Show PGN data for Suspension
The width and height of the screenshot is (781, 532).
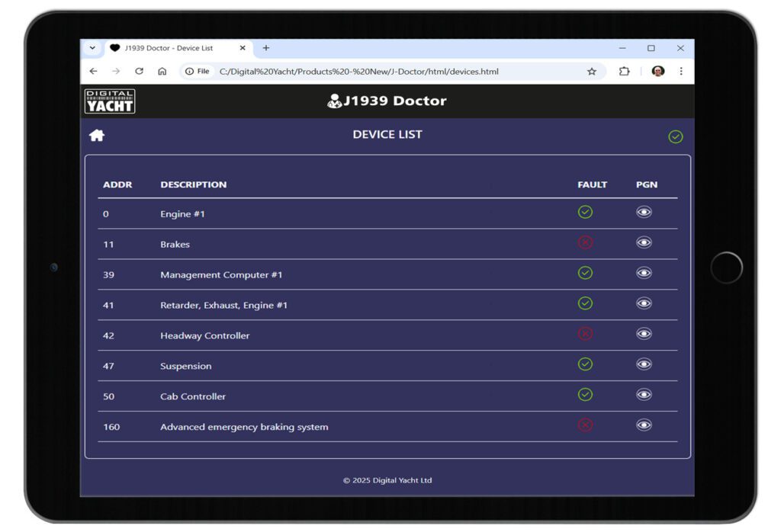(x=644, y=364)
